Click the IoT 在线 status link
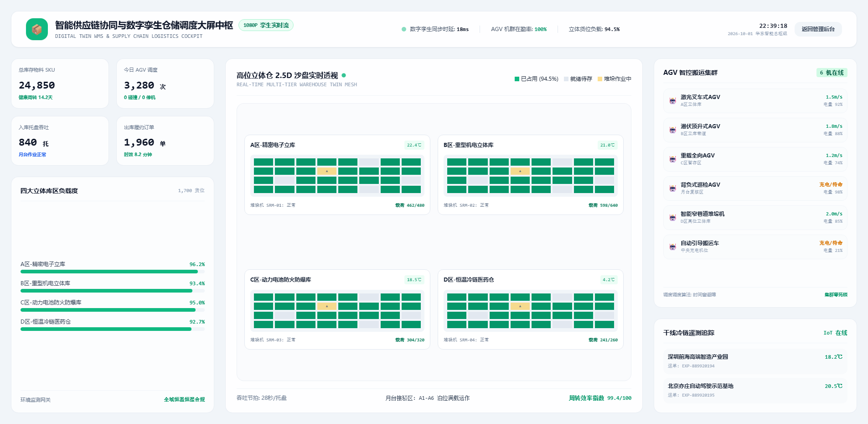This screenshot has width=868, height=424. (x=835, y=333)
